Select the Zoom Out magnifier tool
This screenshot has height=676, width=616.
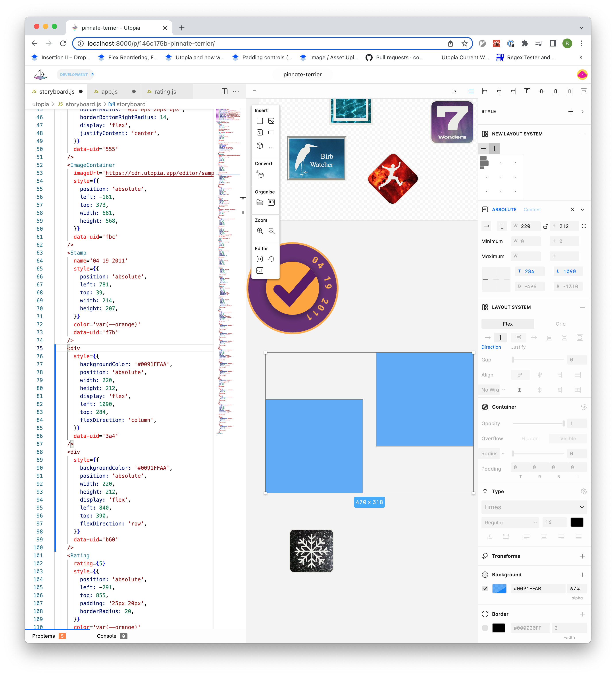[271, 231]
